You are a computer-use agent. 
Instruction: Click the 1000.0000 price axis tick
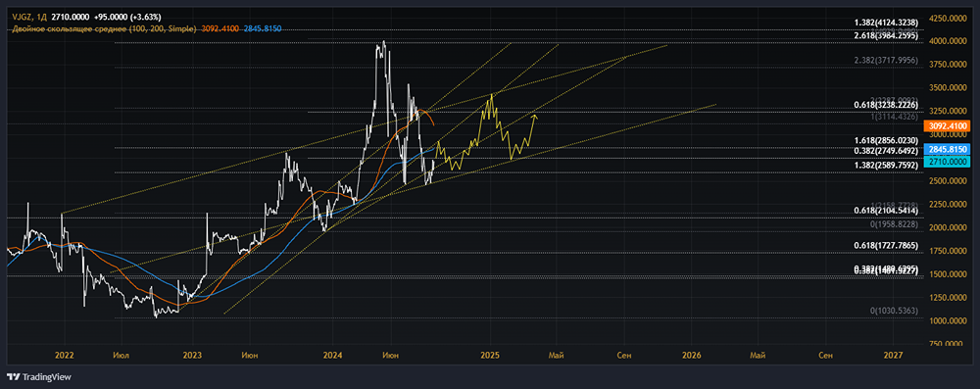pyautogui.click(x=949, y=321)
